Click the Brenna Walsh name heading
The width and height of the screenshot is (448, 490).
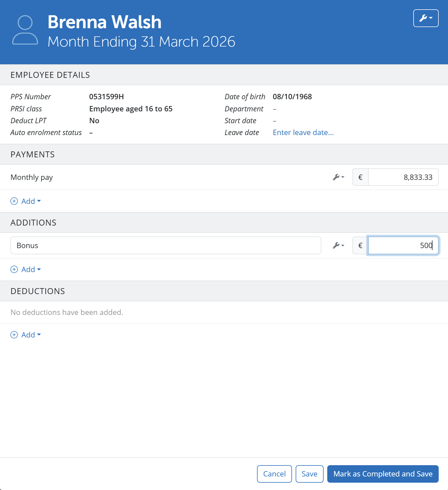104,22
